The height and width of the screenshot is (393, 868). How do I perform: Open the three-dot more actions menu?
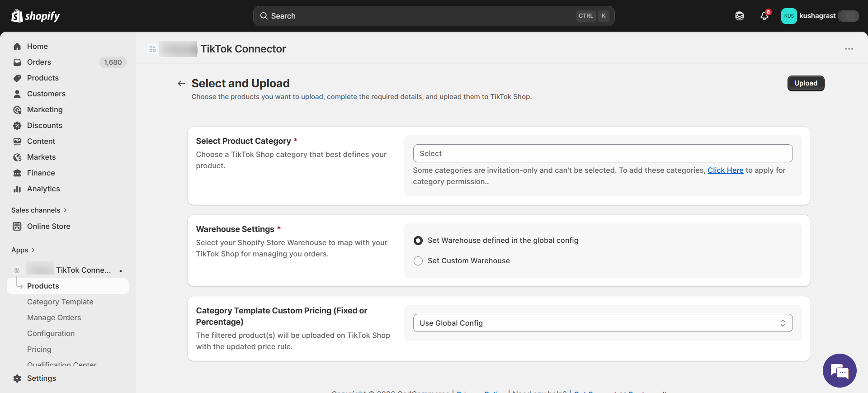tap(849, 49)
